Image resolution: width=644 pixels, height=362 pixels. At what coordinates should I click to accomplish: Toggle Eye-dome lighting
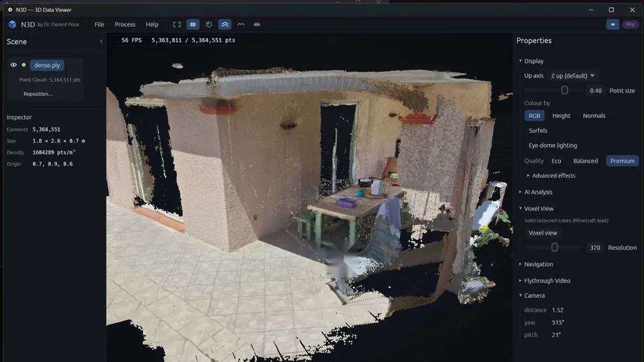[552, 145]
